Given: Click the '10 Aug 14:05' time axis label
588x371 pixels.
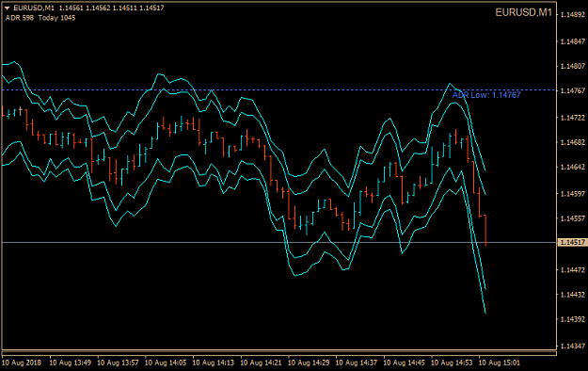Looking at the screenshot, I should click(166, 363).
